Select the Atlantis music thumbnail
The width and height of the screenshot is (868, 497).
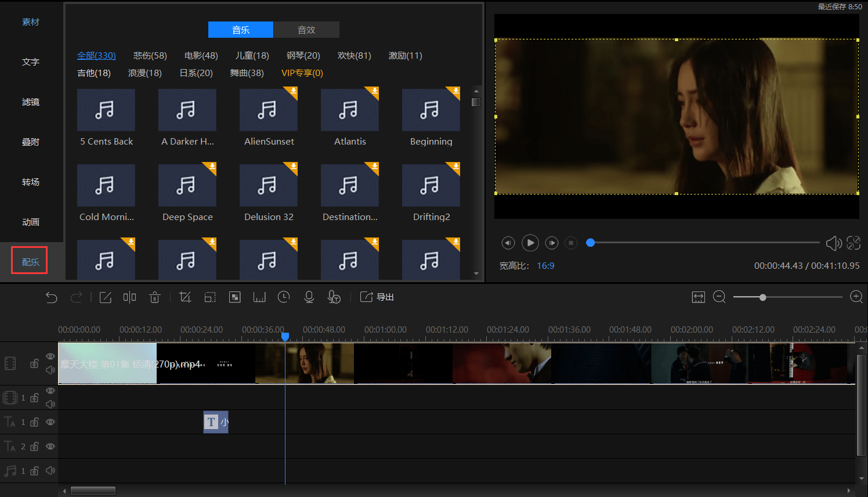pos(350,110)
